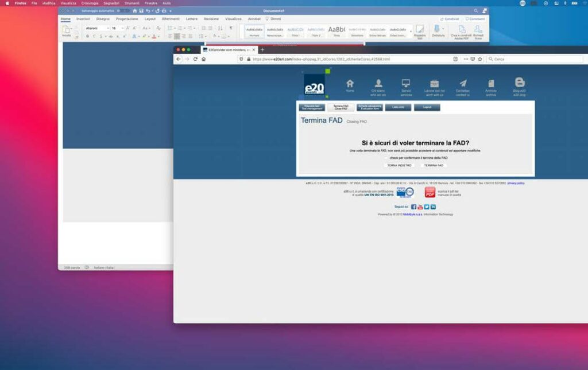Open the Segnalibri menu in menu bar
The width and height of the screenshot is (588, 370).
(x=111, y=3)
